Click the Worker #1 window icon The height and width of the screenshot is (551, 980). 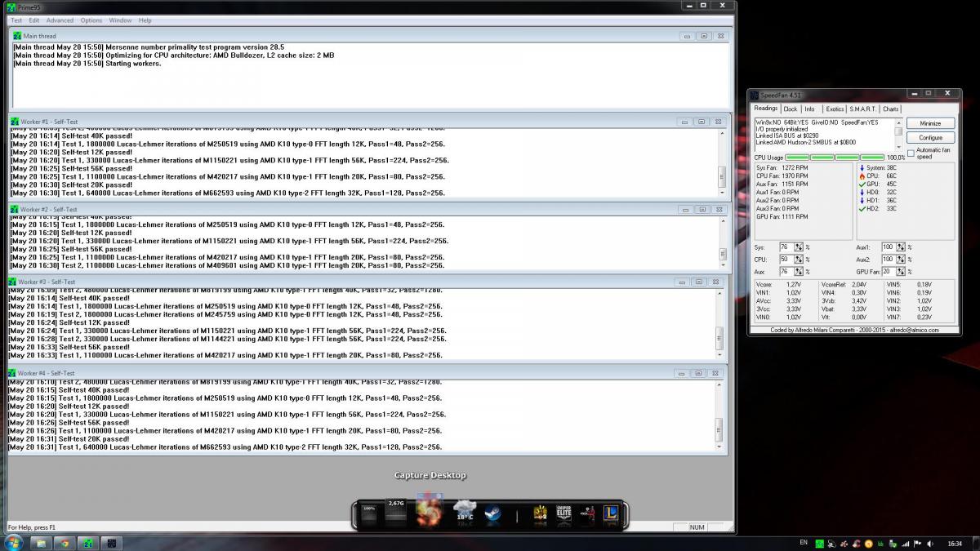tap(15, 122)
